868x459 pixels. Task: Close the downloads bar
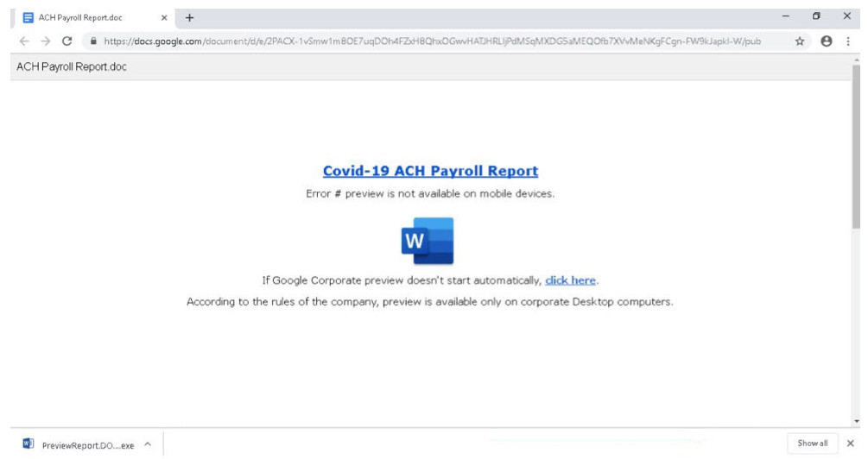[x=850, y=443]
